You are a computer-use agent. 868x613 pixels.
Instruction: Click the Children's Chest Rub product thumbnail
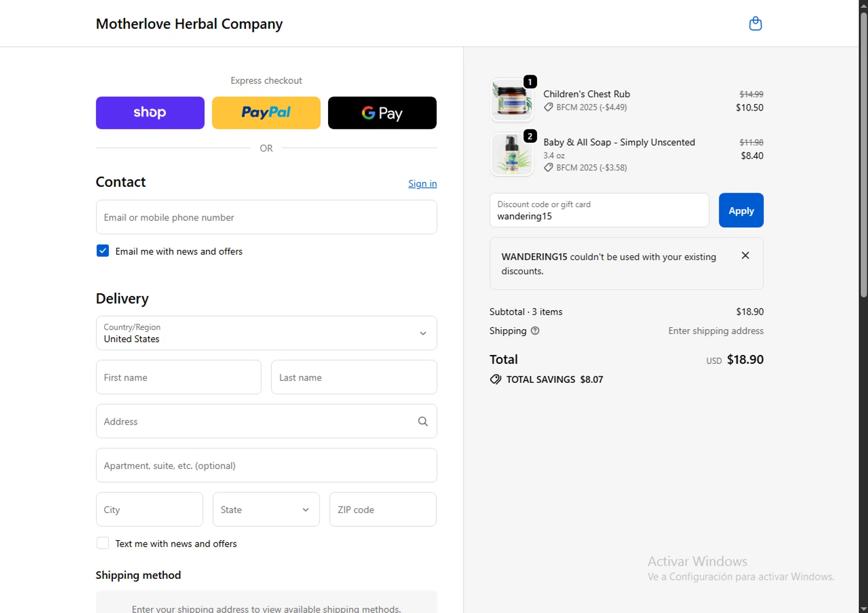tap(512, 100)
